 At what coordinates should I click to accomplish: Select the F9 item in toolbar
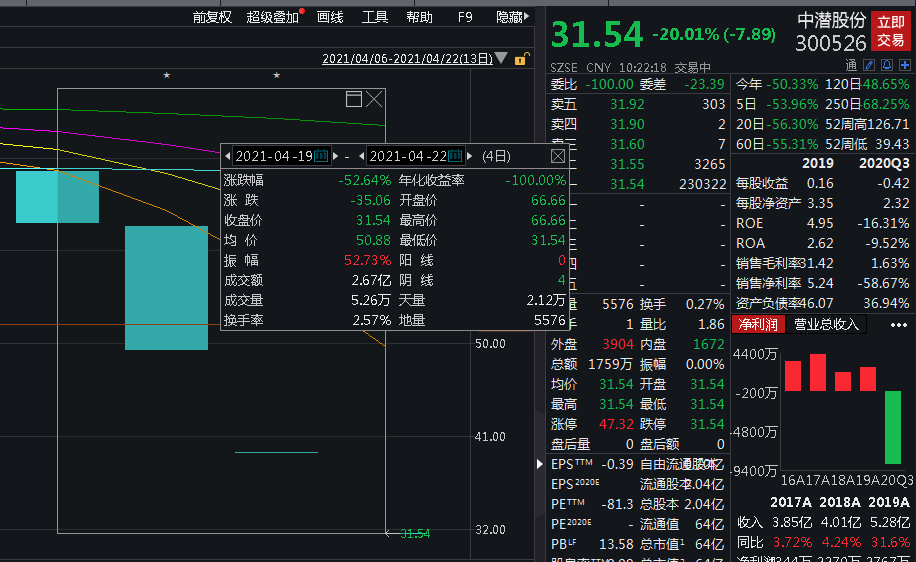465,18
